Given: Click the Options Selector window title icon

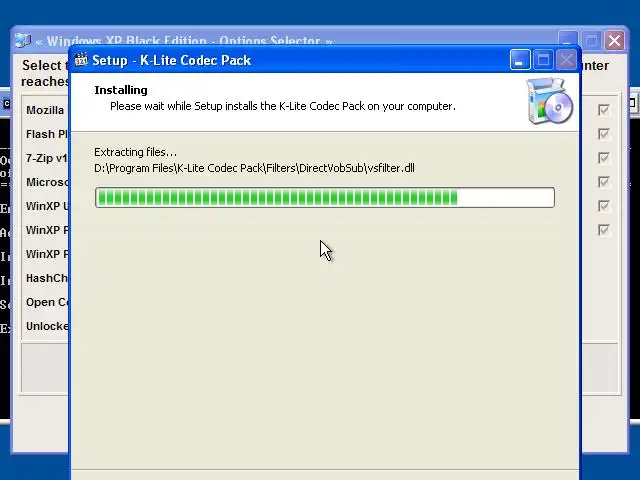Looking at the screenshot, I should pos(23,40).
